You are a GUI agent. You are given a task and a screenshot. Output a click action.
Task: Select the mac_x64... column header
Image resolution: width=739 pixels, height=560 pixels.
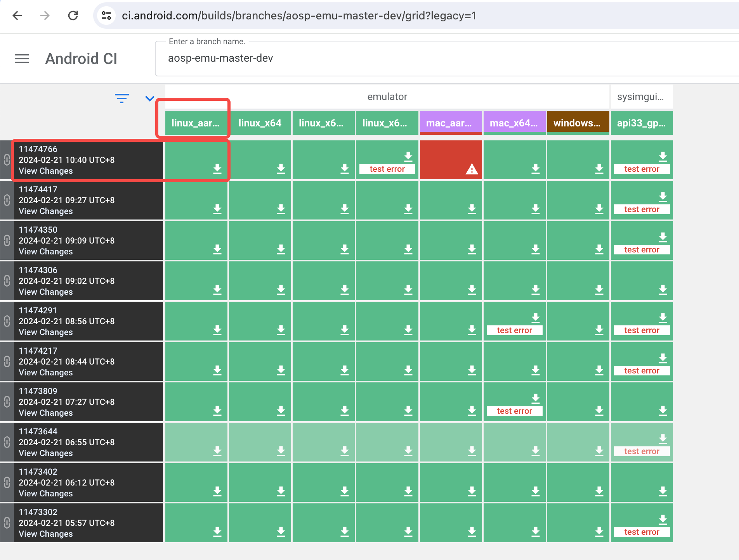[515, 123]
